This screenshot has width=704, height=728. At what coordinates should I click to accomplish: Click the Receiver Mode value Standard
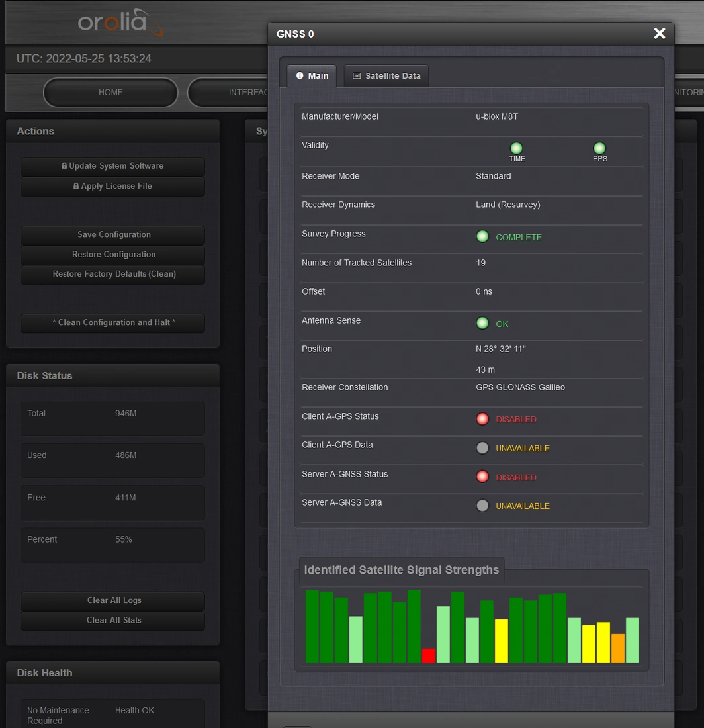click(494, 176)
